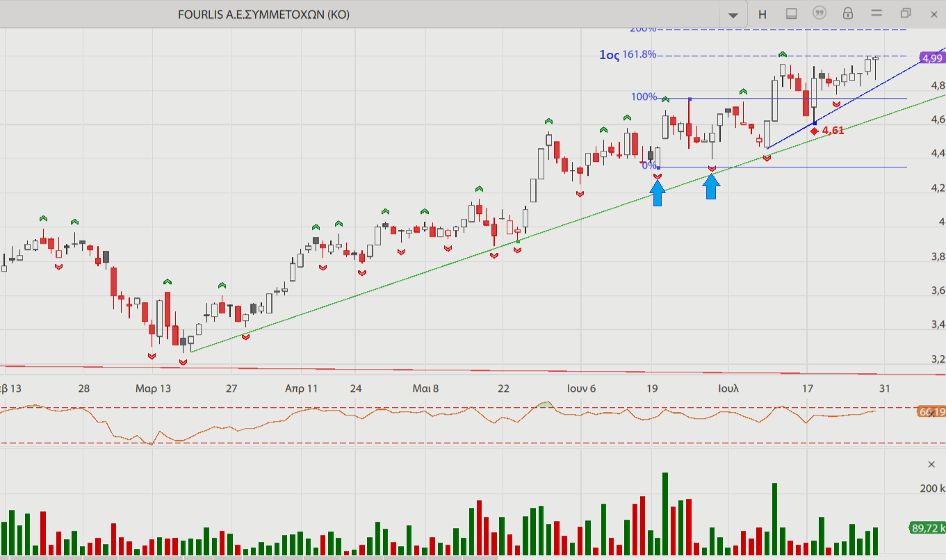
Task: Click the orange 66.19 RSI value tag
Action: click(x=931, y=412)
